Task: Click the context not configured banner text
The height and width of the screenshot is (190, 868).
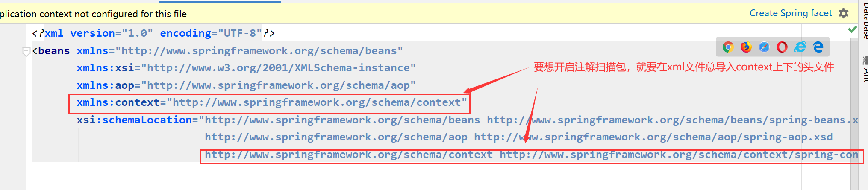Action: (93, 14)
